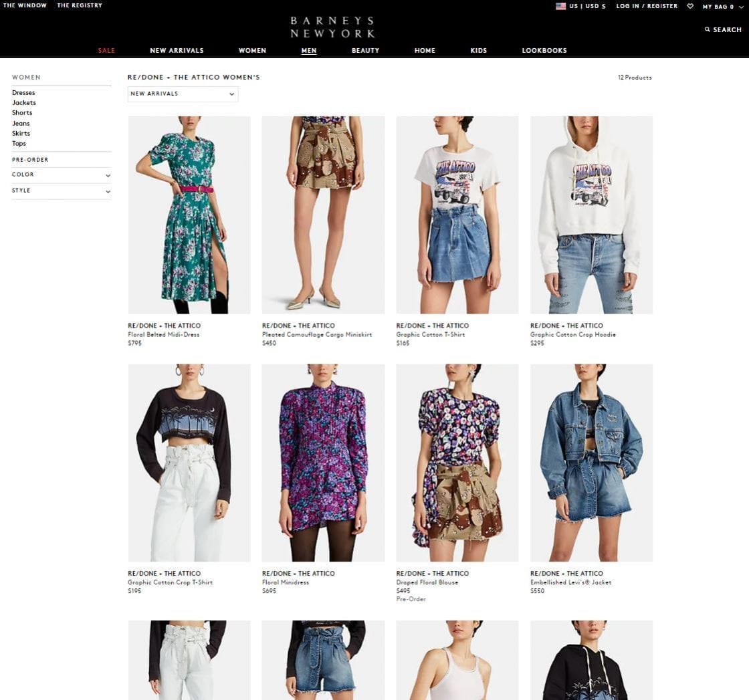Click the Pre-Order filter
This screenshot has height=700, width=749.
(x=30, y=160)
